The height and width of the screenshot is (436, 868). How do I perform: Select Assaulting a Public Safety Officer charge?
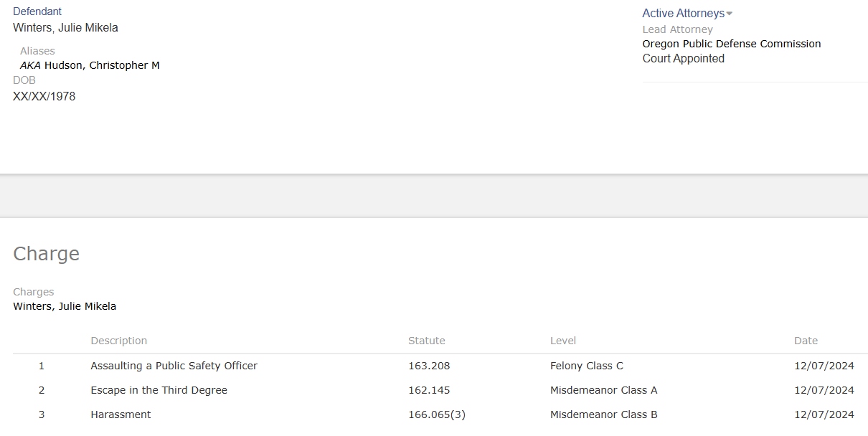click(174, 366)
